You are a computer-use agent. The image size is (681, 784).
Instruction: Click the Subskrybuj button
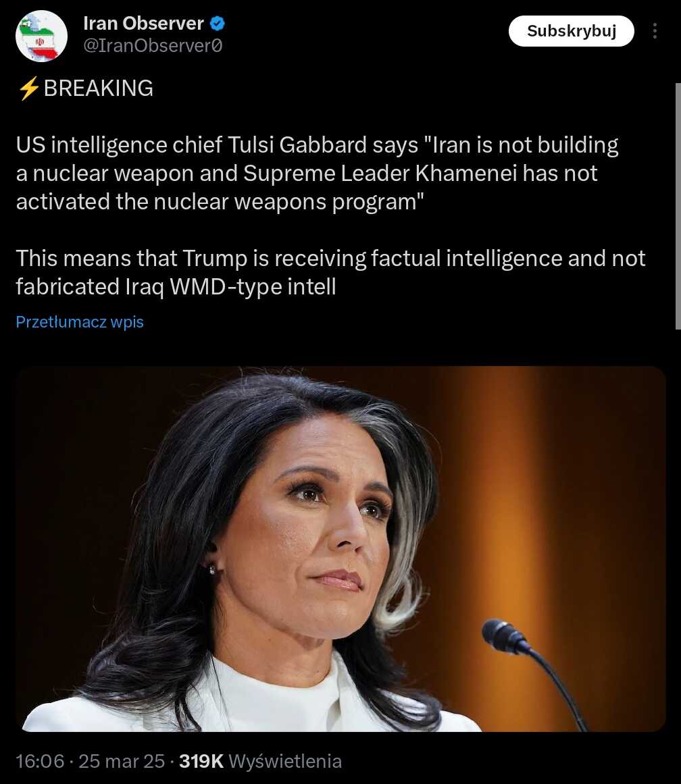[572, 31]
